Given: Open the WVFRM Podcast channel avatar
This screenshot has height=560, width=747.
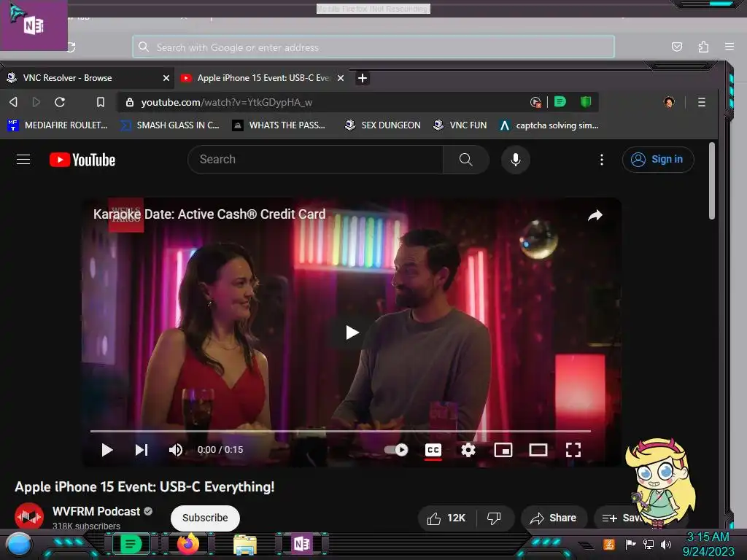Looking at the screenshot, I should click(29, 517).
